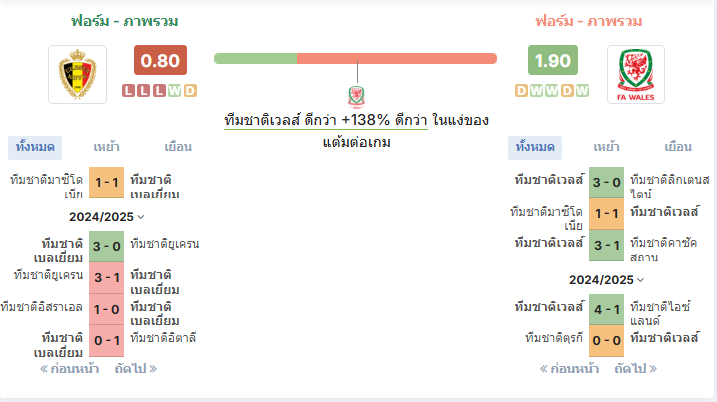Switch Belgium form to เหย้า tab
717x402 pixels.
(106, 147)
